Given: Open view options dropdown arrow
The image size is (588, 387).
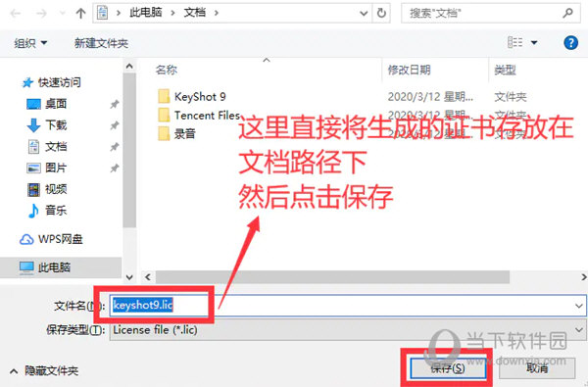Looking at the screenshot, I should (534, 43).
